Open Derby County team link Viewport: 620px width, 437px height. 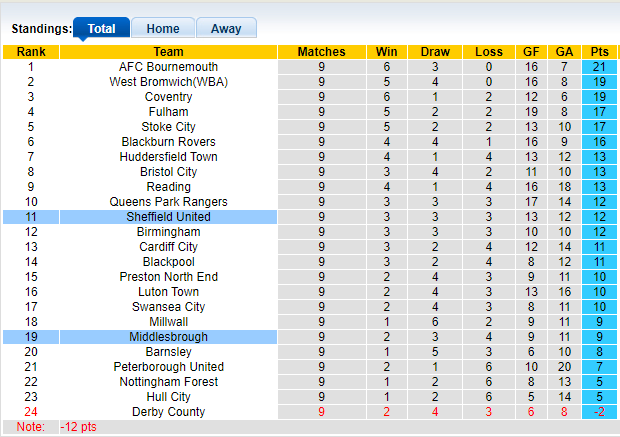pyautogui.click(x=168, y=412)
